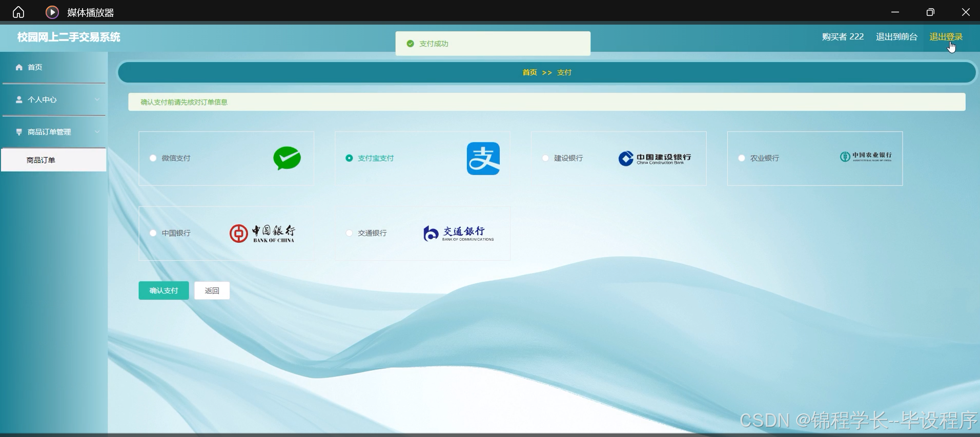Click the 退出登录 link
This screenshot has height=437, width=980.
(x=946, y=37)
